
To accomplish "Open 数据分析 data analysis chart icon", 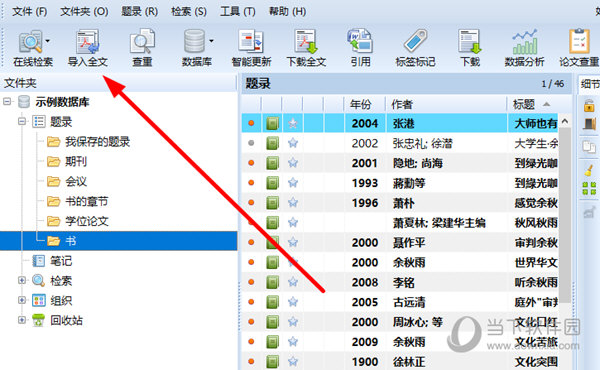I will tap(524, 41).
